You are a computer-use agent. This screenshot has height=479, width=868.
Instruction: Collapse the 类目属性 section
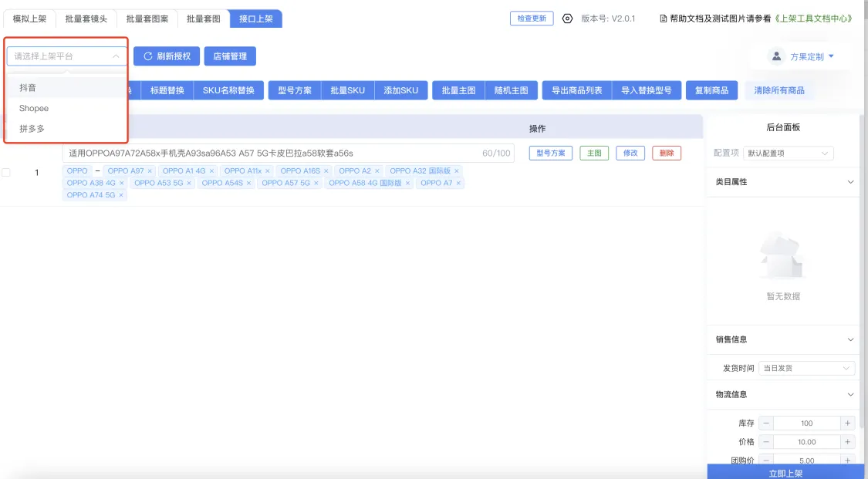[x=850, y=182]
